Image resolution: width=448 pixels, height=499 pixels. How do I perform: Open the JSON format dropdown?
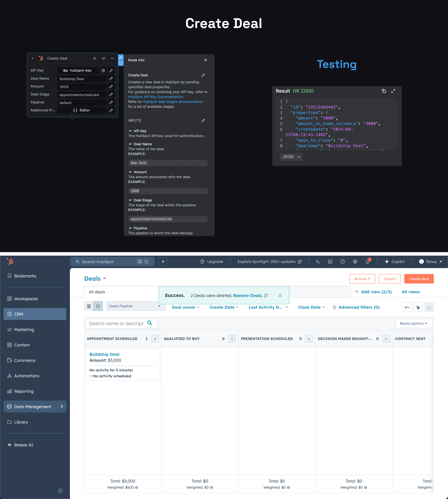tap(291, 157)
